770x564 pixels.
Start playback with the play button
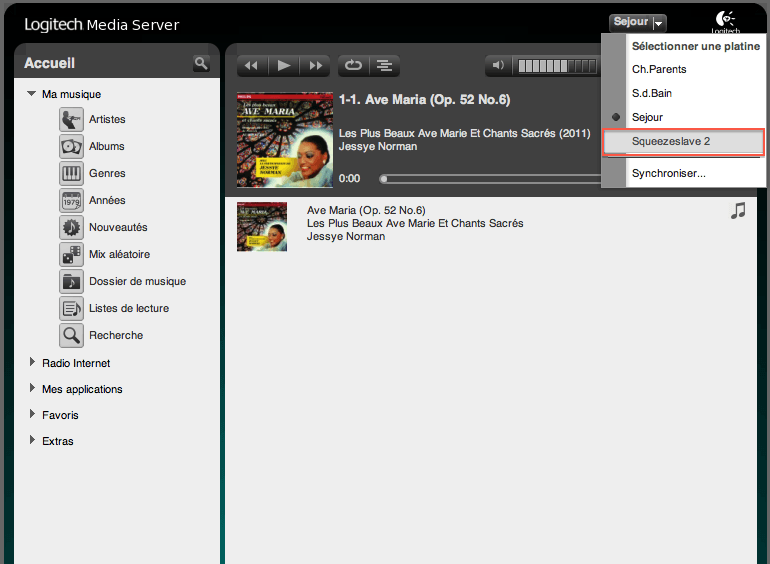tap(284, 66)
